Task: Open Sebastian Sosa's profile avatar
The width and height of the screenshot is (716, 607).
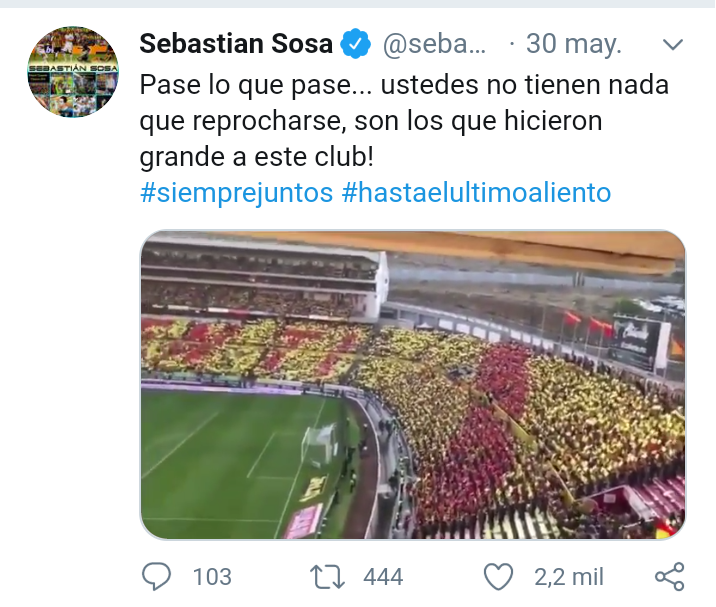Action: pos(72,73)
